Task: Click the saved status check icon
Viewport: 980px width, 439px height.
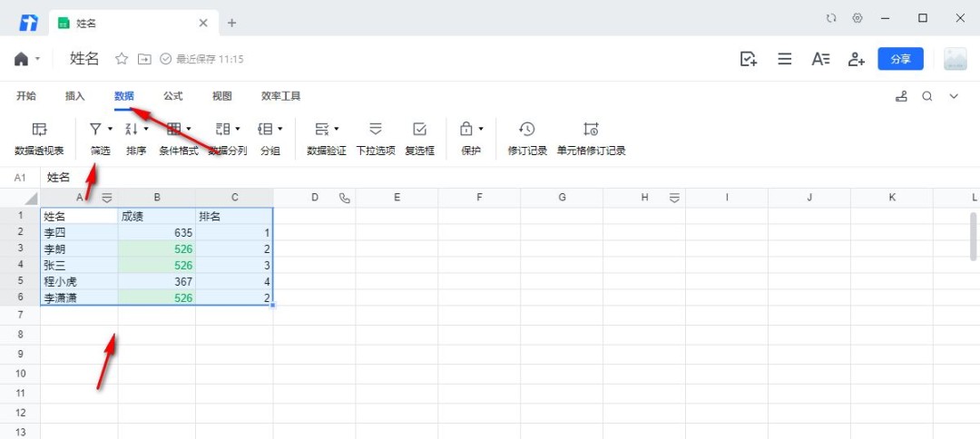Action: click(x=166, y=59)
